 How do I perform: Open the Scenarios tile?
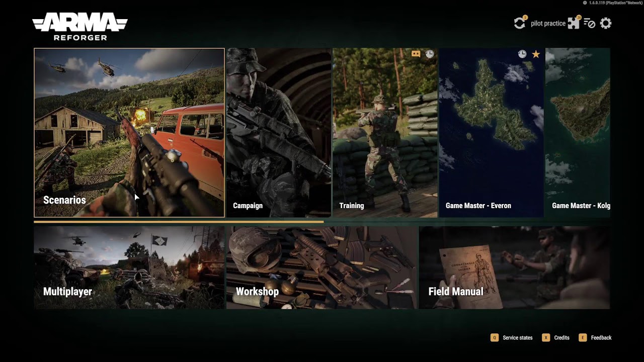pos(129,133)
